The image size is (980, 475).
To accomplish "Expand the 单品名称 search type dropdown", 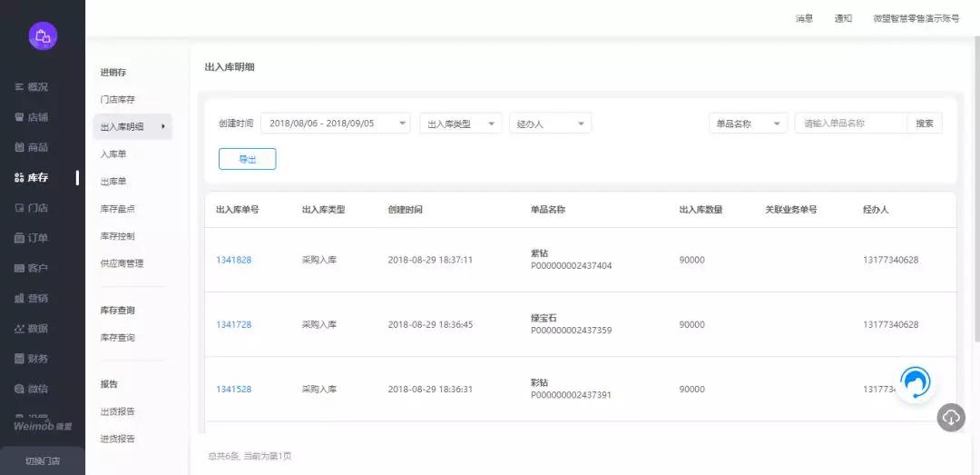I will click(x=748, y=124).
